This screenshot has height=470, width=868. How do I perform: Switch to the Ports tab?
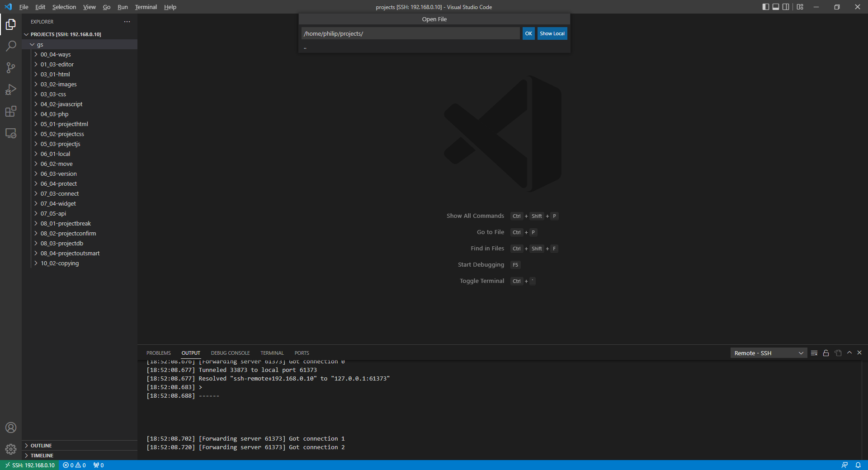pyautogui.click(x=302, y=353)
